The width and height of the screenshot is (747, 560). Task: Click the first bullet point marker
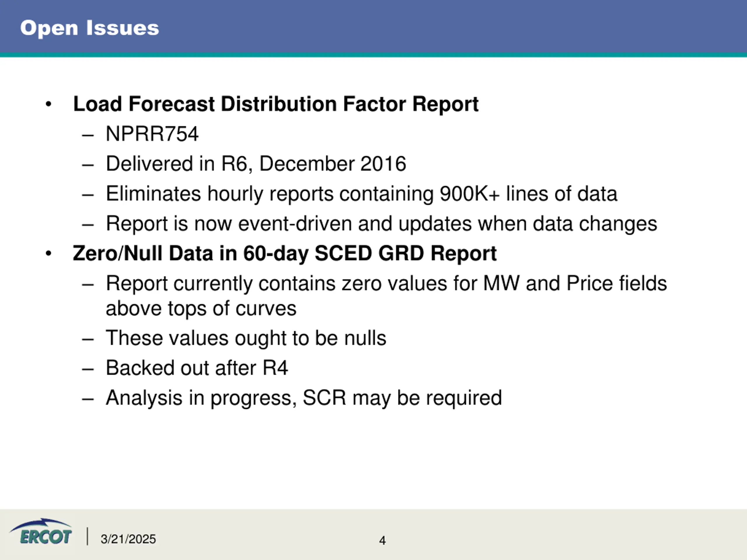(49, 104)
